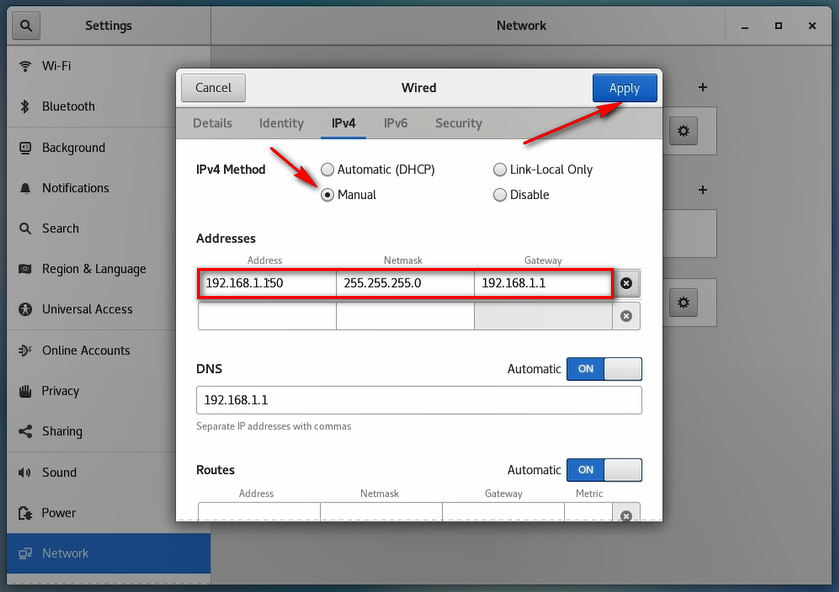Delete the empty second address row
Image resolution: width=839 pixels, height=592 pixels.
626,316
